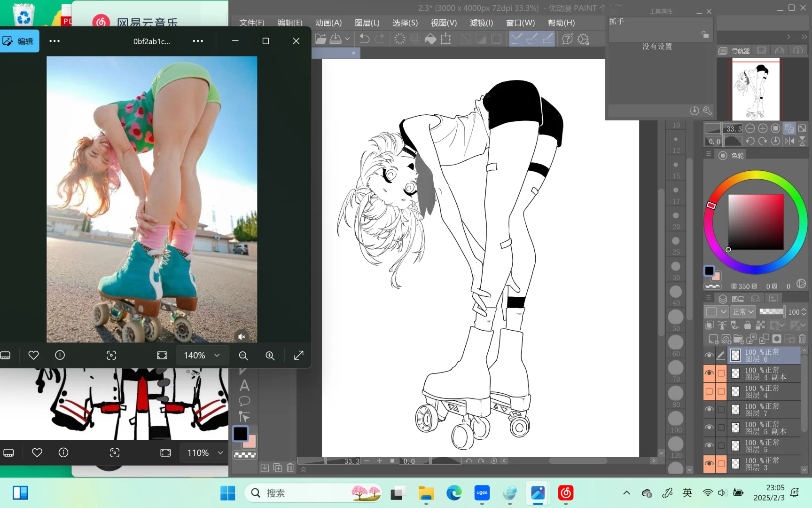Select the Fill bucket icon in the toolbar
This screenshot has height=508, width=812.
click(430, 39)
